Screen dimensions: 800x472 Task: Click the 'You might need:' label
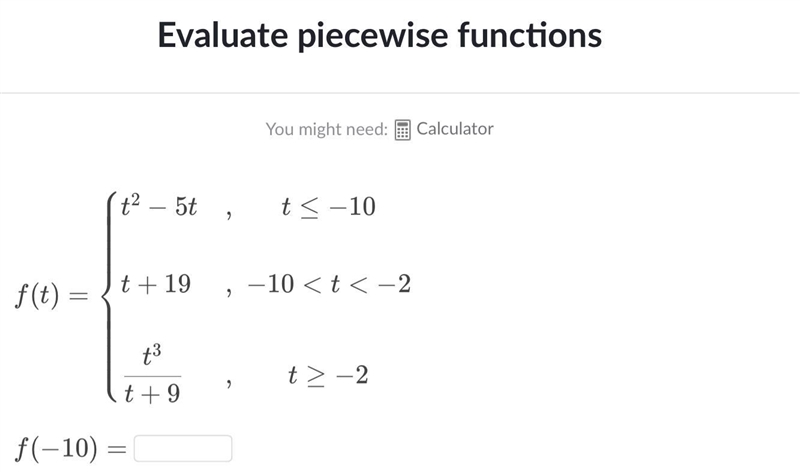(327, 129)
